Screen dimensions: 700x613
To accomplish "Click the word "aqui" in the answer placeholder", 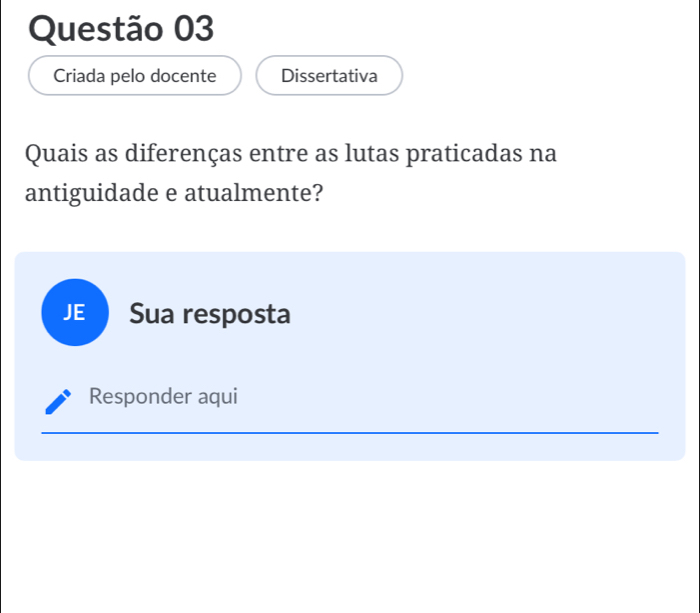I will (217, 397).
